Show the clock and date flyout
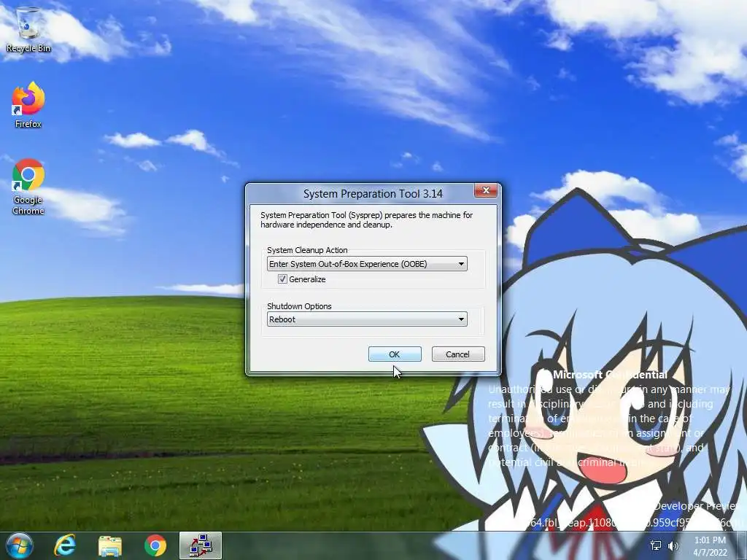The width and height of the screenshot is (747, 560). (710, 546)
